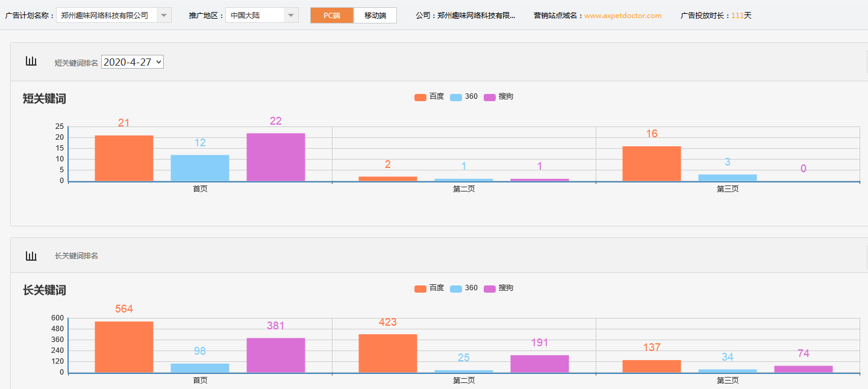Toggle 搜狗 legend in the 长关键词 chart
The width and height of the screenshot is (868, 389).
[499, 288]
